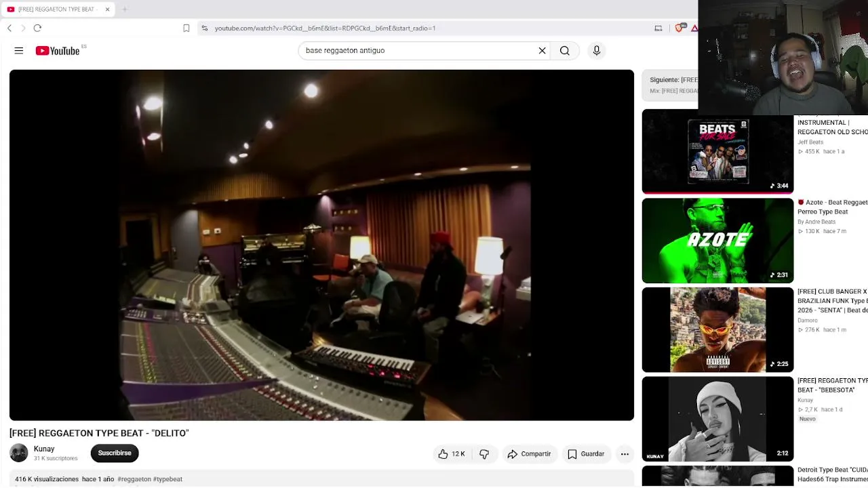Open 'INSTRUMENTAL | REGGAETON OLD SCHOOL' title

[833, 127]
